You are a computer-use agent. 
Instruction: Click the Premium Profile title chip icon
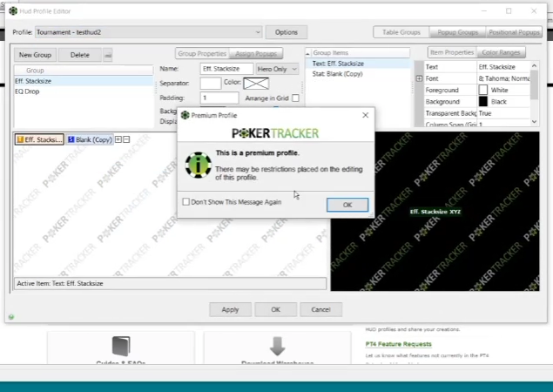tap(185, 115)
